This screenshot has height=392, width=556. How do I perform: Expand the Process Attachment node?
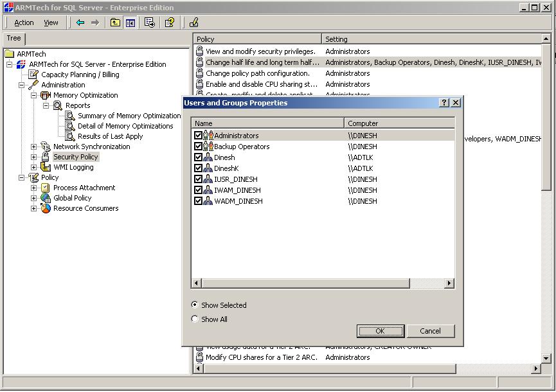33,188
